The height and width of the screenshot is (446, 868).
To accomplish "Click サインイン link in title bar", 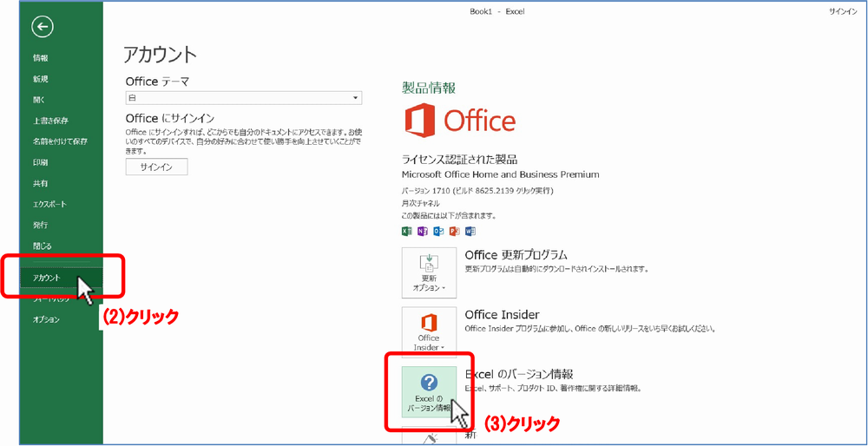I will (x=843, y=11).
